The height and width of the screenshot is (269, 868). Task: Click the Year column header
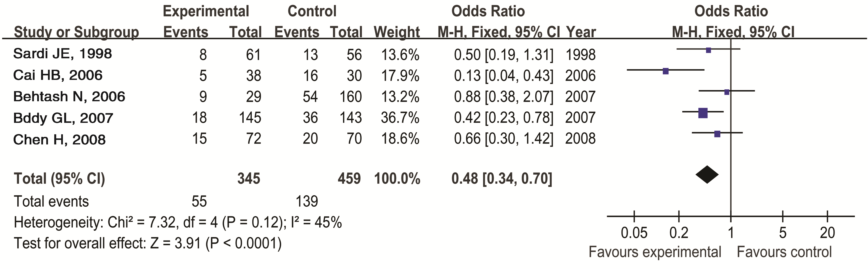pyautogui.click(x=581, y=32)
